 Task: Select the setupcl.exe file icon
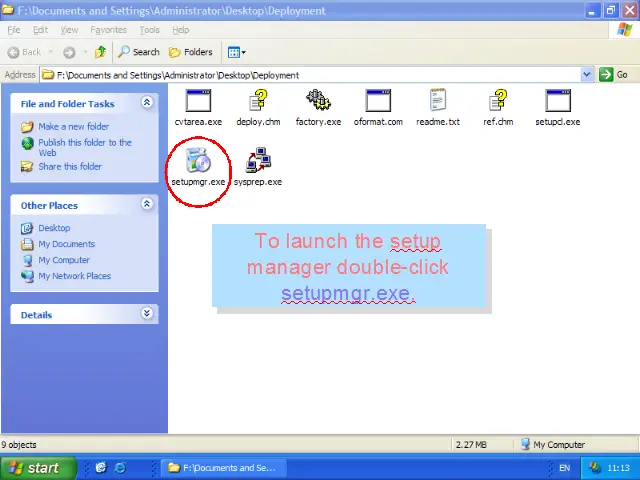tap(558, 100)
